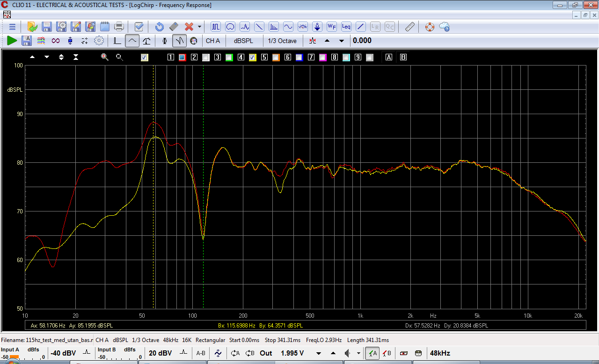This screenshot has width=599, height=364.
Task: Shift graph scale down with white arrow
Action: pyautogui.click(x=47, y=57)
